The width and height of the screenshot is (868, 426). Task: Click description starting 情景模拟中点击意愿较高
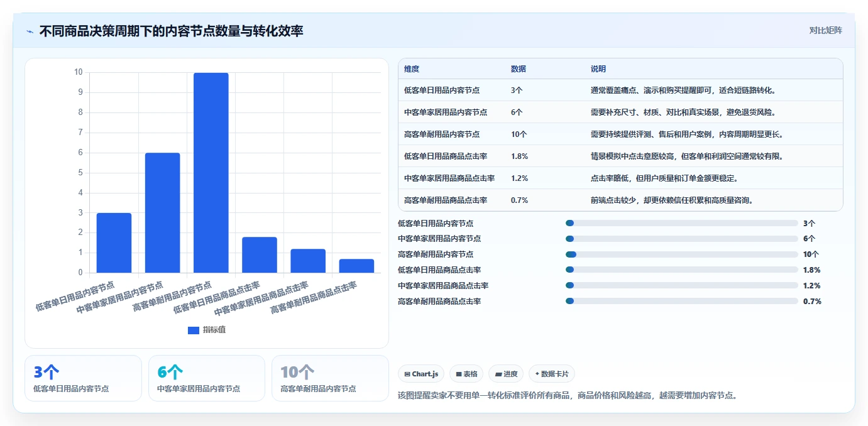click(687, 156)
